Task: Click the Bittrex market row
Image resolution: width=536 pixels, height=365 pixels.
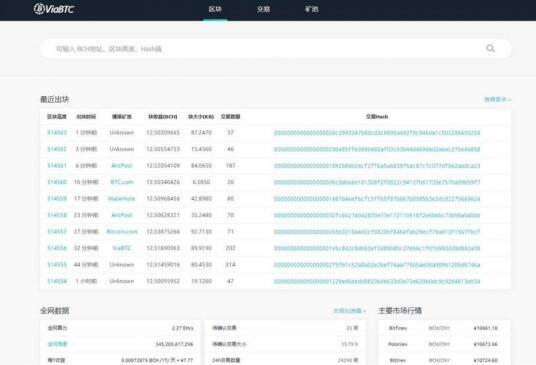Action: click(x=444, y=360)
